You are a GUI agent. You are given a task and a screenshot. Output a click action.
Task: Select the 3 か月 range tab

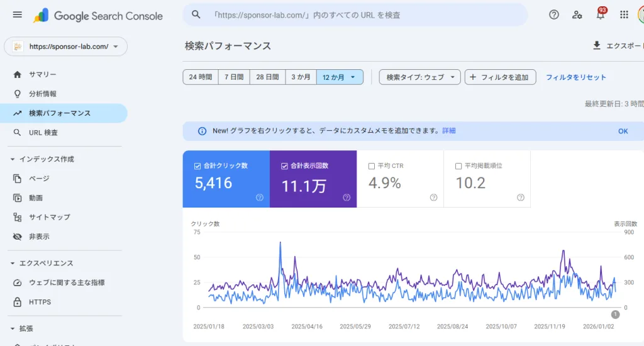point(301,77)
